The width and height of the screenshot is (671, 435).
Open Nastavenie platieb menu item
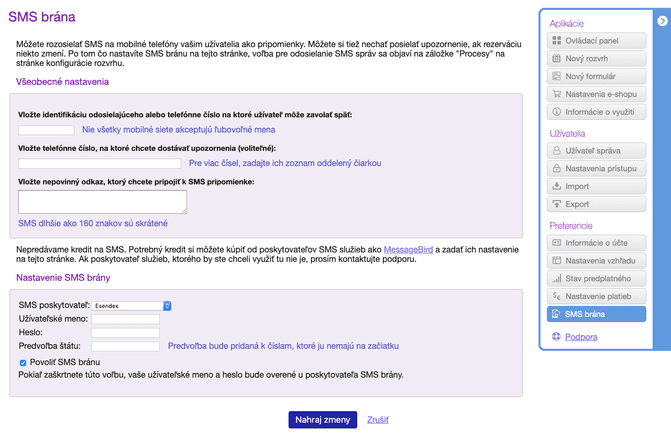tap(596, 296)
